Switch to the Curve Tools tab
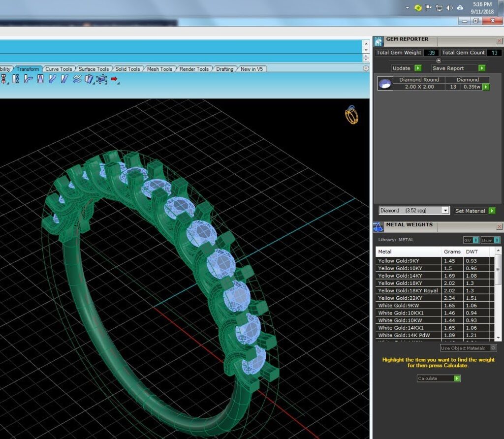 pos(59,69)
